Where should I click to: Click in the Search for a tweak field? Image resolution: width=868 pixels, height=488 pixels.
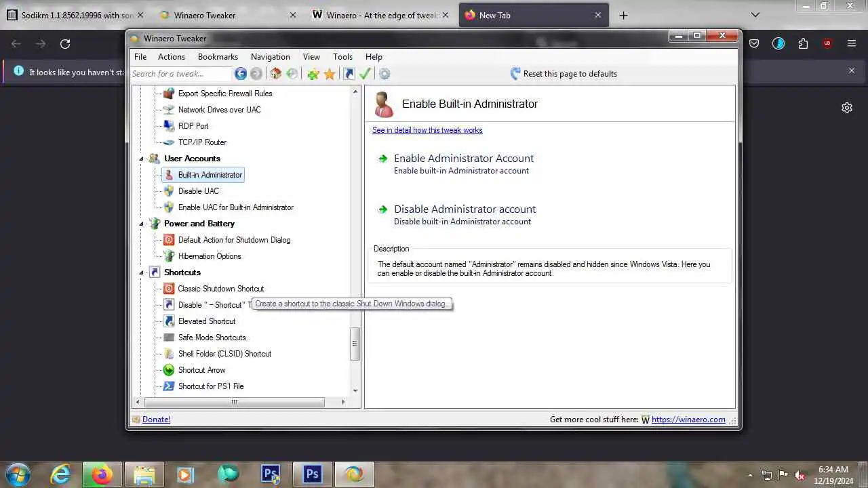click(181, 74)
